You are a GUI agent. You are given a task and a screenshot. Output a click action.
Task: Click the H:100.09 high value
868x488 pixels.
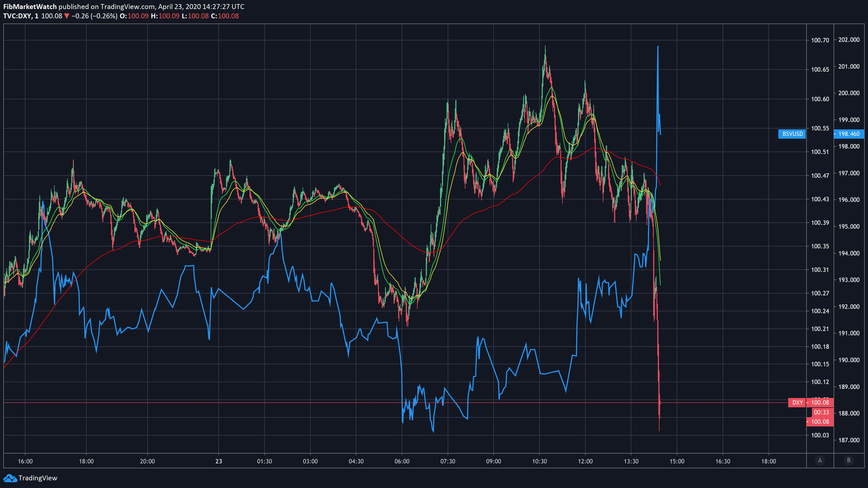[x=165, y=16]
